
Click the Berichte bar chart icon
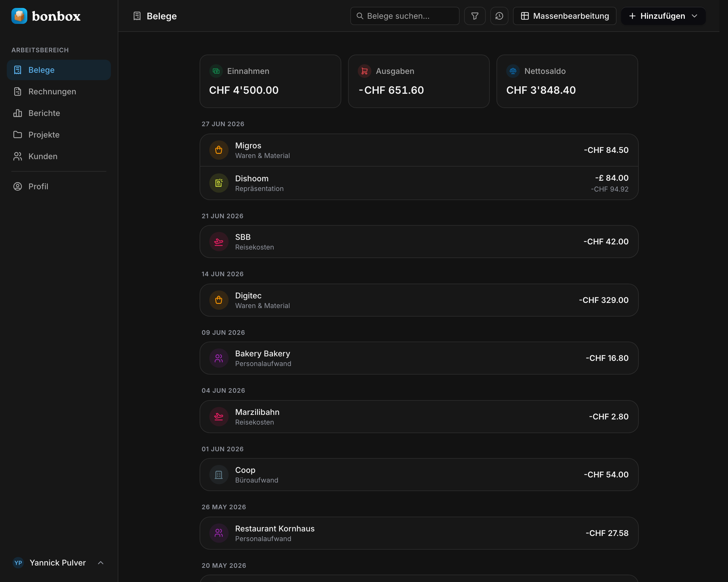tap(18, 113)
